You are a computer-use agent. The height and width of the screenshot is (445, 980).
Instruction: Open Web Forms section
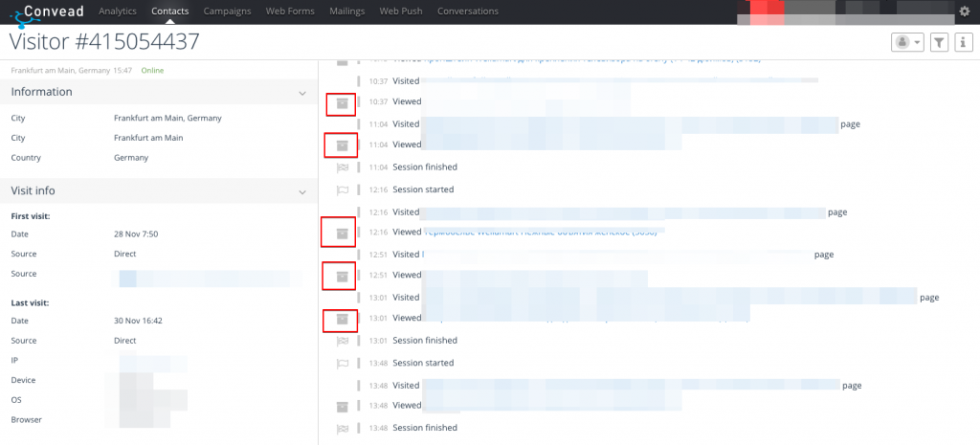tap(290, 11)
